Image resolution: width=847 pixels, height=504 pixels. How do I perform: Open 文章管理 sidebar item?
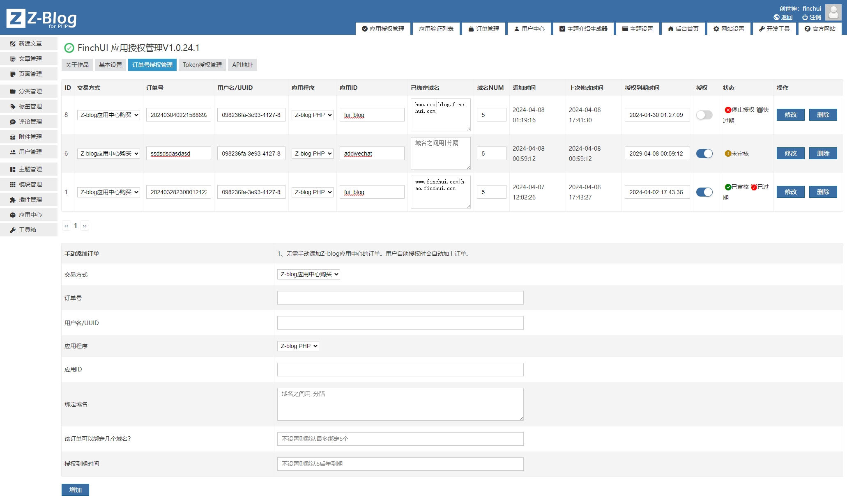[x=29, y=59]
